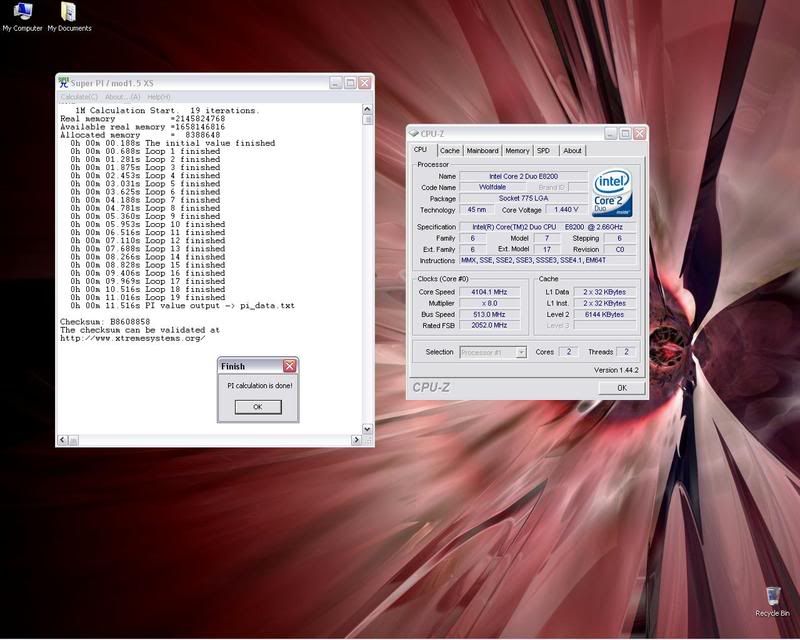This screenshot has width=800, height=640.
Task: Click the L1 Data value 2 x 32 KBytes
Action: click(605, 292)
